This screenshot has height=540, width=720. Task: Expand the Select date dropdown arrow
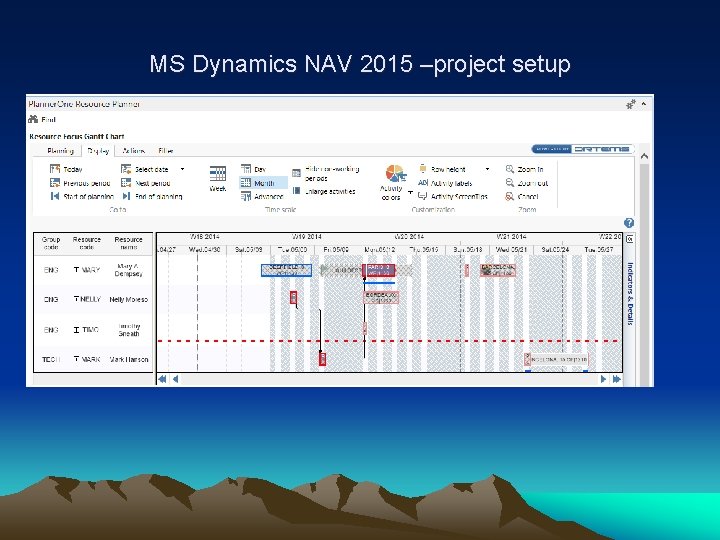tap(182, 169)
